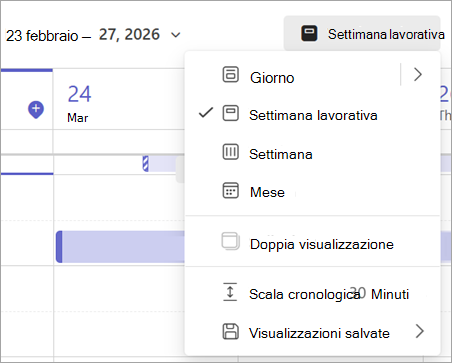Click the Doppia visualizzazione split view icon
The width and height of the screenshot is (452, 363).
point(230,241)
